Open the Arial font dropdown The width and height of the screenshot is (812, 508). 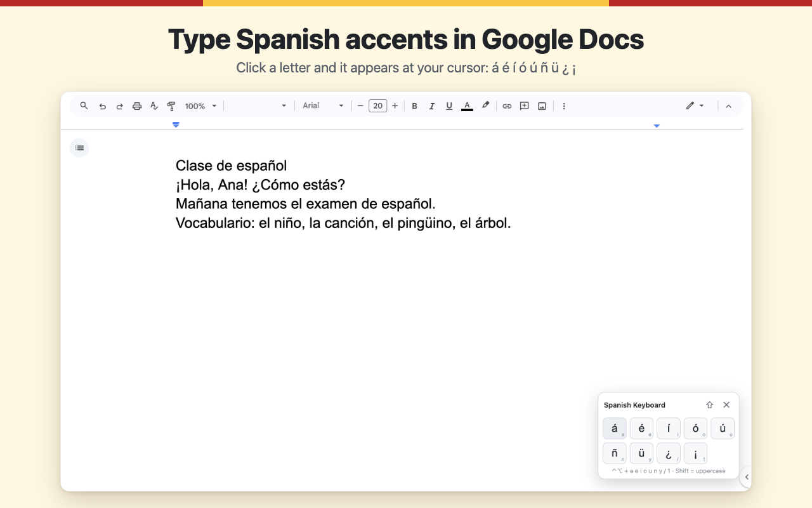coord(323,106)
